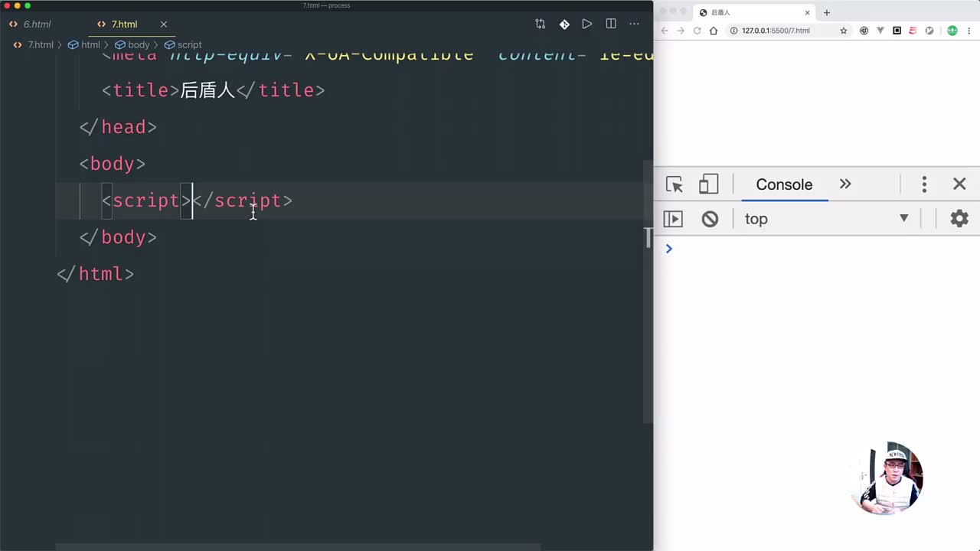
Task: Click html element in breadcrumb
Action: pyautogui.click(x=84, y=45)
